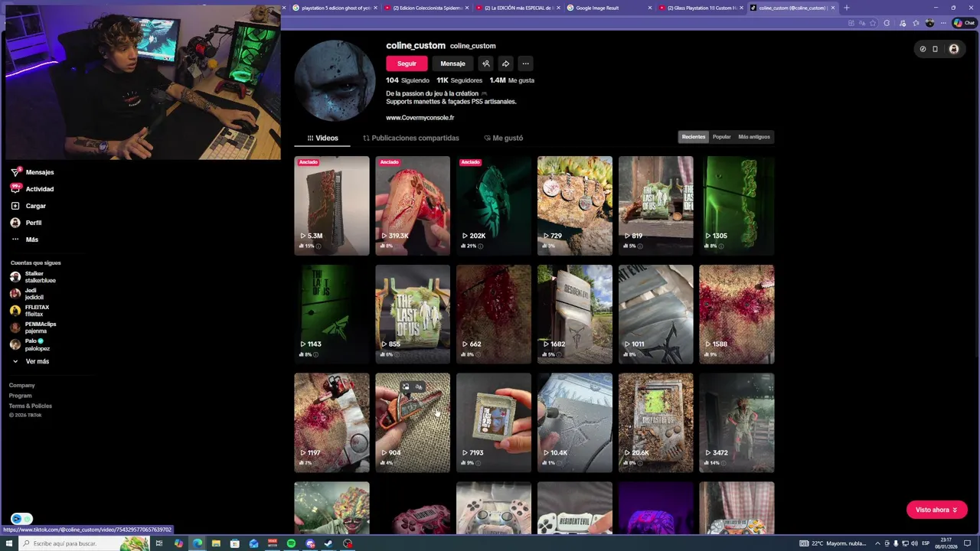Open followed account PENMAclips pajenma

pyautogui.click(x=34, y=328)
